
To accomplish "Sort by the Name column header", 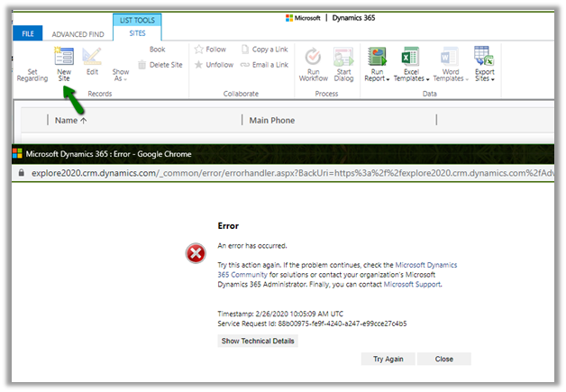I will coord(70,120).
